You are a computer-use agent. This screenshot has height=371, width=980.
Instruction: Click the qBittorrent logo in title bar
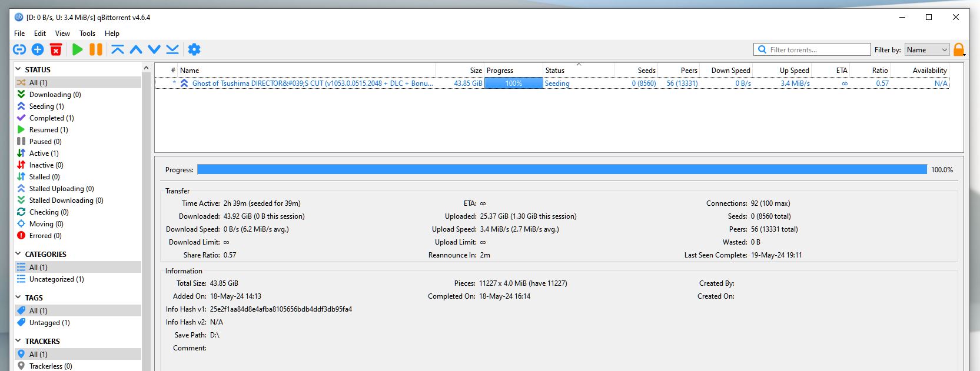pyautogui.click(x=19, y=17)
